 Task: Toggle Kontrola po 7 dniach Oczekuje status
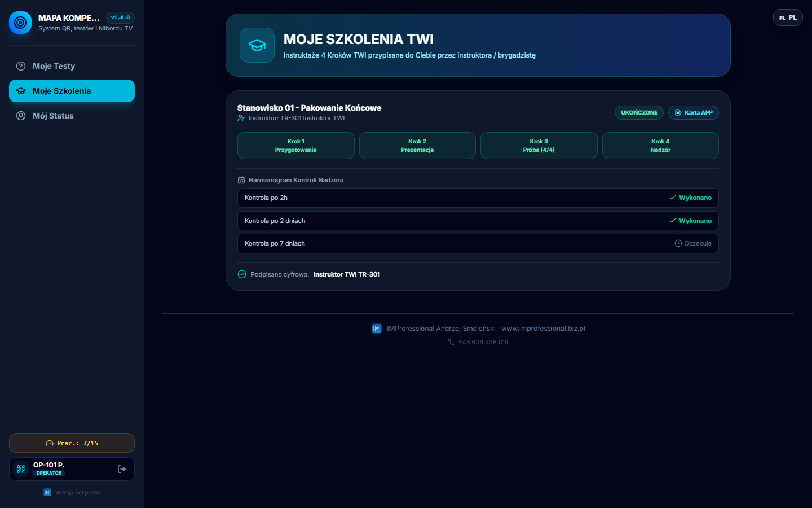(693, 243)
